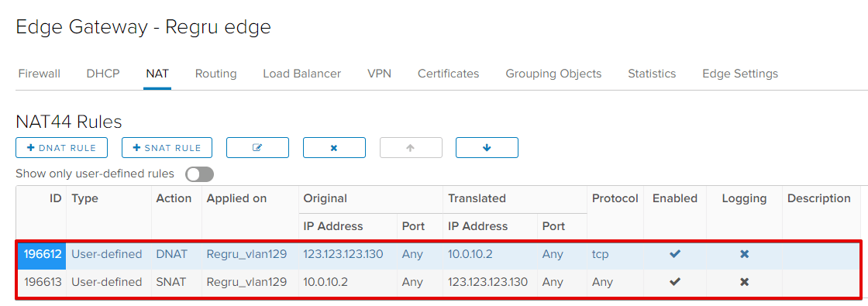Click the Logging X mark of SNAT rule

coord(745,282)
